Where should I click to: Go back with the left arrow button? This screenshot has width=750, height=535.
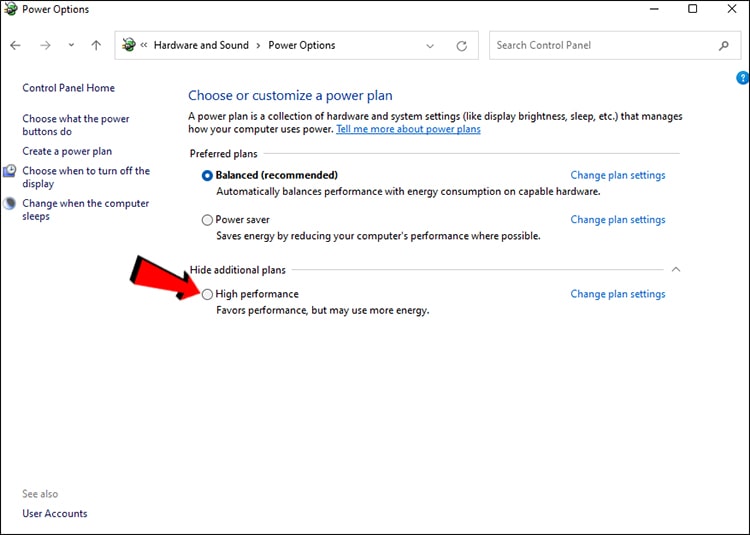click(x=15, y=45)
